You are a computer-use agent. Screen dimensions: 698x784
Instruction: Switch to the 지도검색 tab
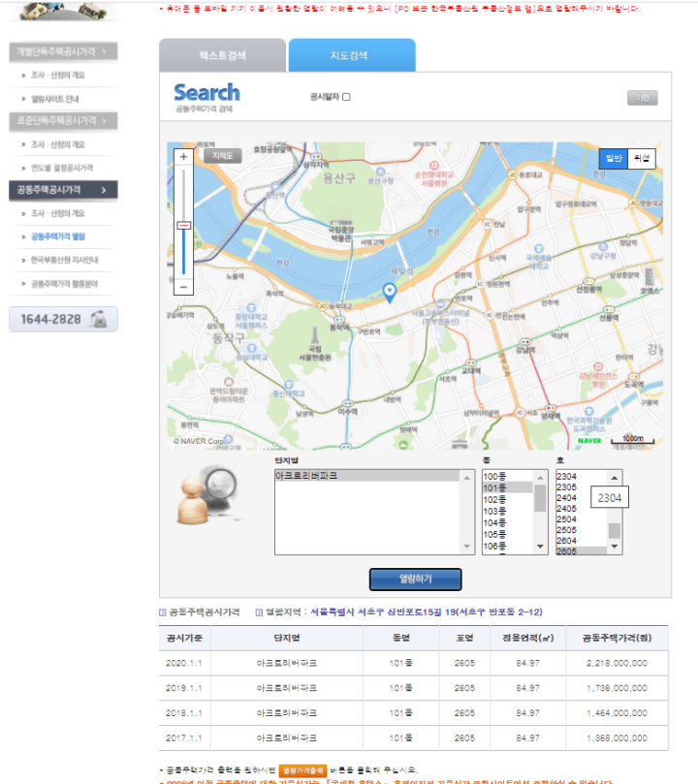[x=352, y=55]
